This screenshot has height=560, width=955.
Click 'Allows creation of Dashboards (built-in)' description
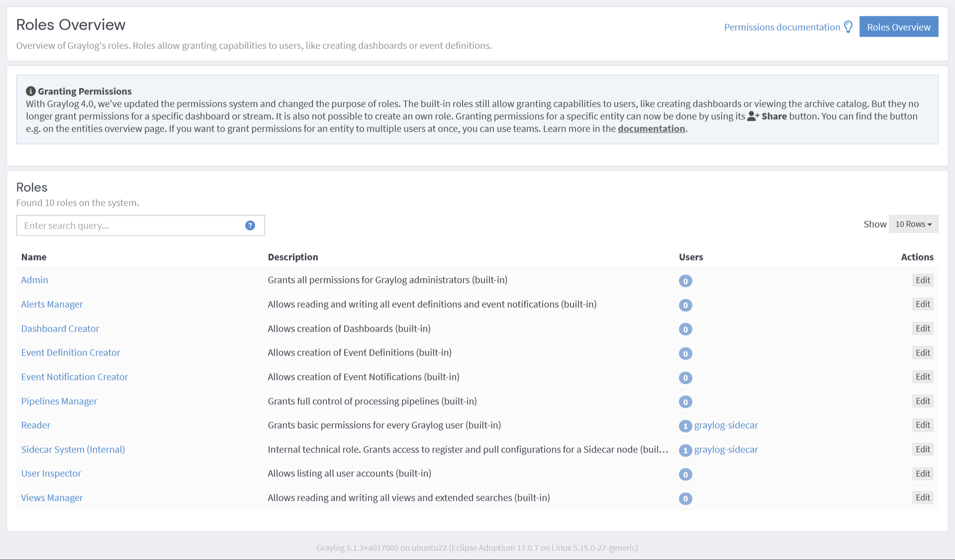pyautogui.click(x=349, y=328)
